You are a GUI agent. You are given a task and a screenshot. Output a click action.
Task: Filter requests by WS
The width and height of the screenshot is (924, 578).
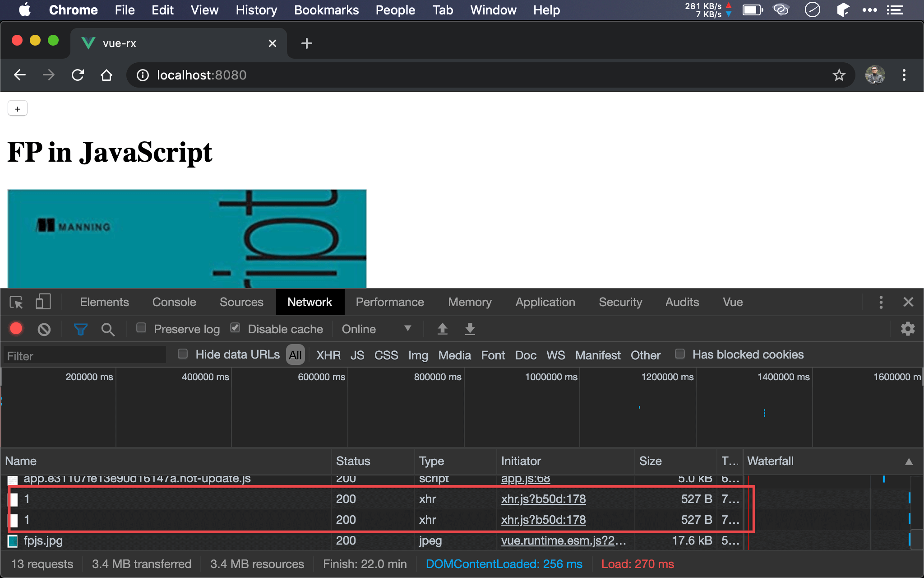[555, 355]
